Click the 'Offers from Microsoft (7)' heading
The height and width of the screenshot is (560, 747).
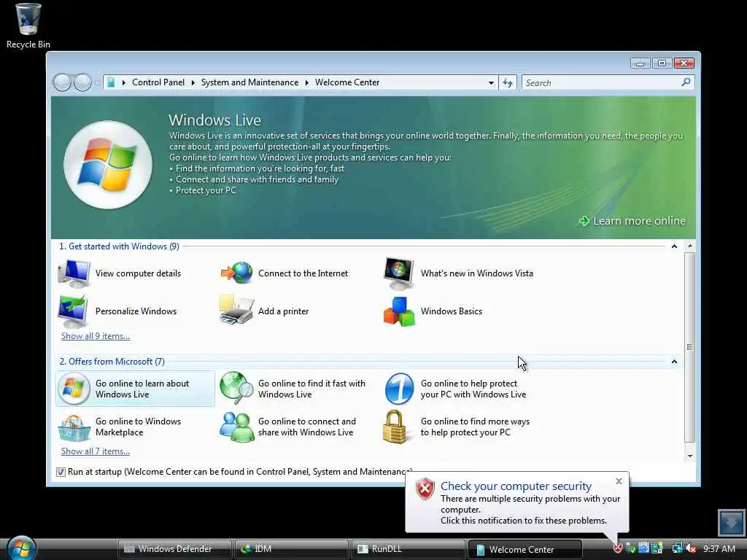point(112,362)
